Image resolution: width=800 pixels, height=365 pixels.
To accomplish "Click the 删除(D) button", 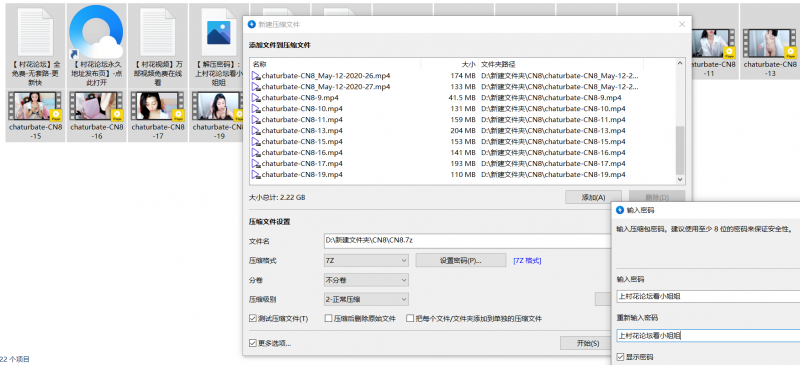I will 657,198.
